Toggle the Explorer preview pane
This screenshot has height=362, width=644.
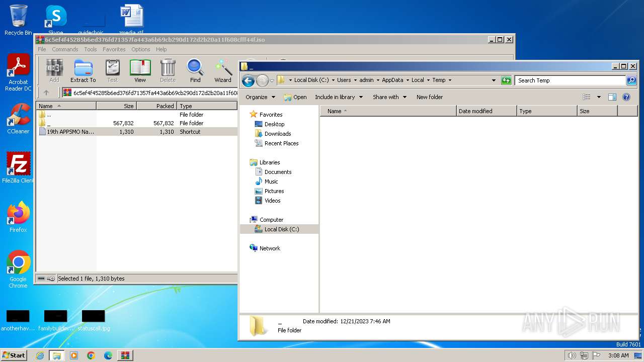pyautogui.click(x=612, y=97)
